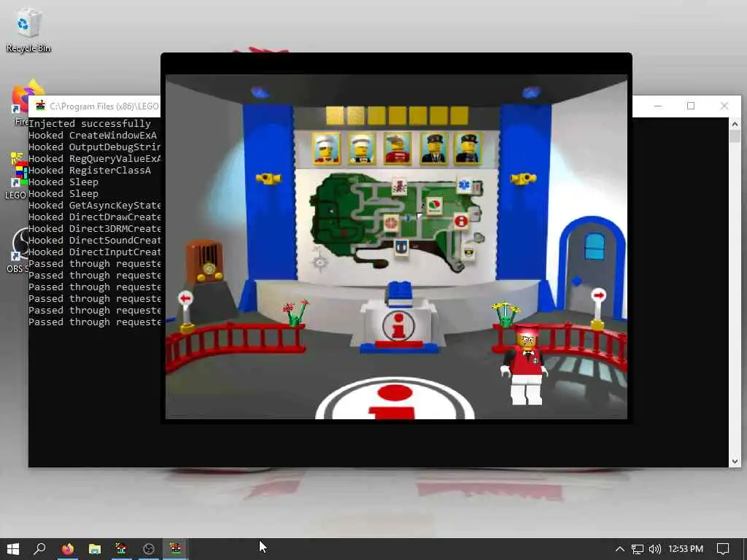Open the network tray icon

tap(637, 549)
